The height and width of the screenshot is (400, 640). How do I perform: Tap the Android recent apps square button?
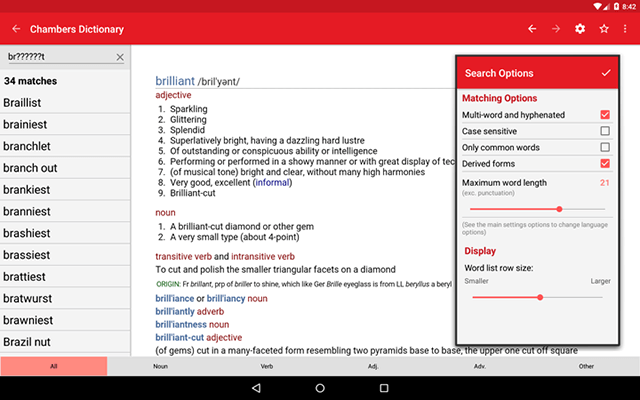384,388
